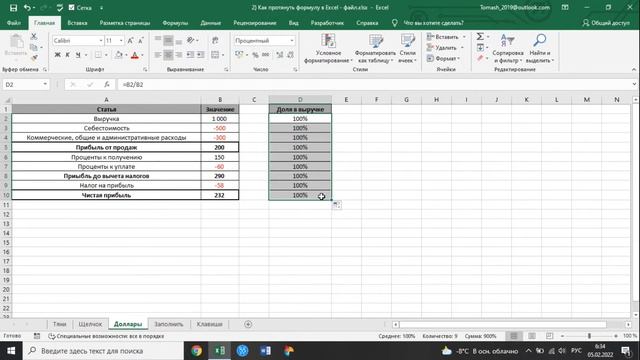Save the workbook via the floppy disk icon
Viewport: 640px width, 360px height.
click(x=13, y=8)
